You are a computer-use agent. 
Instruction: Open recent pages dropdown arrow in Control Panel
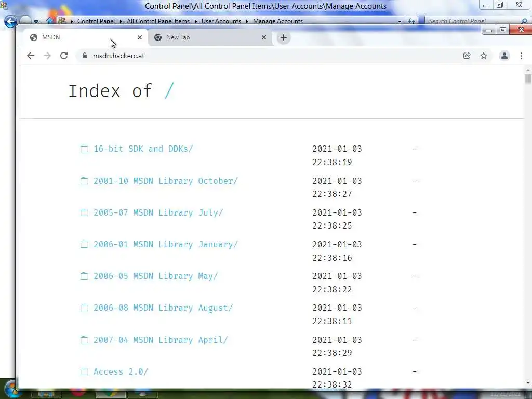[x=36, y=21]
